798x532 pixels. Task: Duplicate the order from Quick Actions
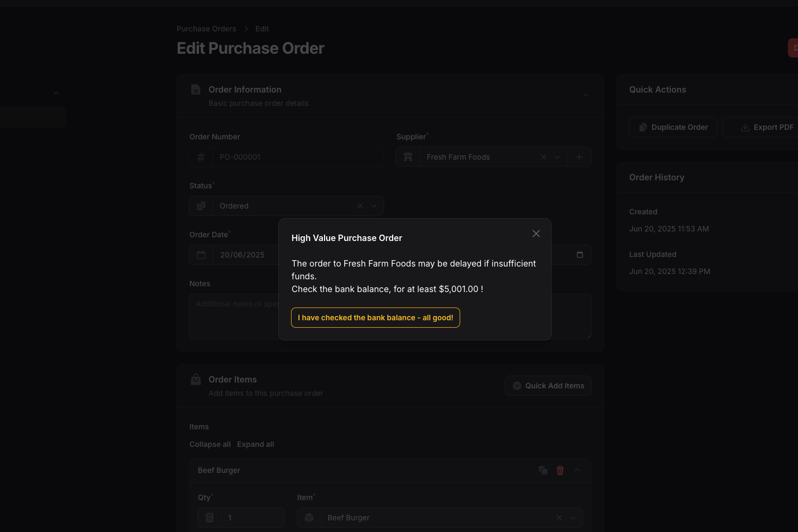(672, 127)
